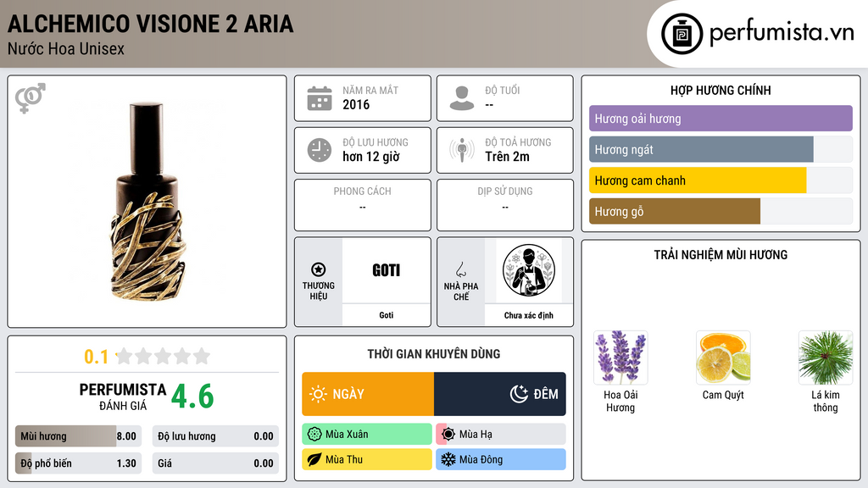Click the calendar icon beside Năm ra mắt
The image size is (868, 488).
pyautogui.click(x=320, y=98)
